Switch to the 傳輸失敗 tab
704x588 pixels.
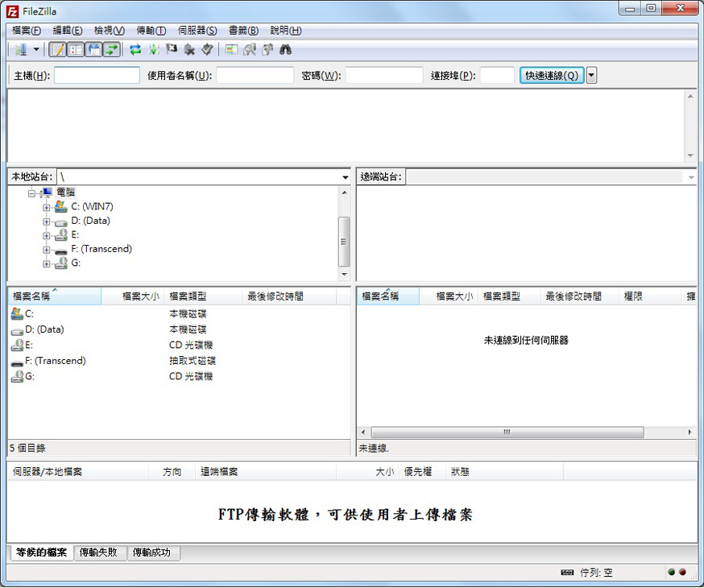[x=100, y=553]
